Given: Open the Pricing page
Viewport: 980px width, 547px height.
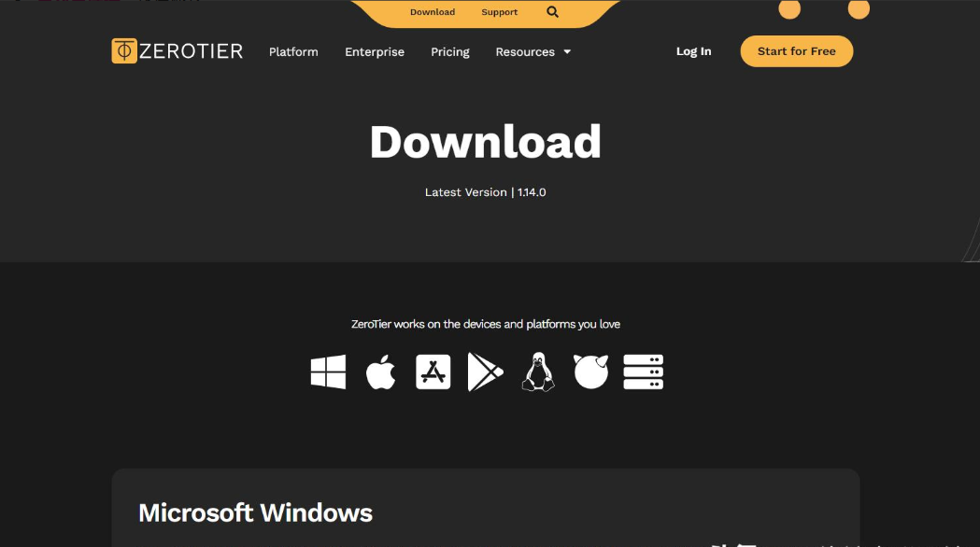Looking at the screenshot, I should (x=450, y=52).
